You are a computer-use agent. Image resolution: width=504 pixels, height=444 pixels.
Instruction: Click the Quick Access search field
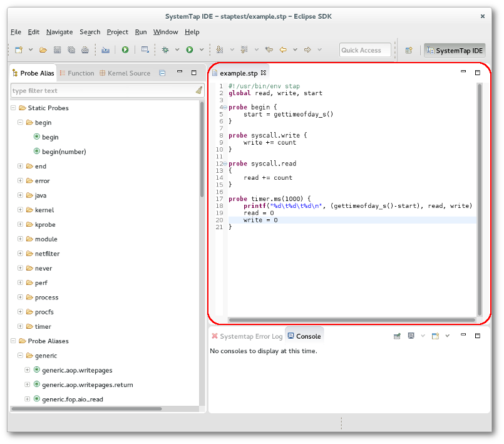pos(365,50)
